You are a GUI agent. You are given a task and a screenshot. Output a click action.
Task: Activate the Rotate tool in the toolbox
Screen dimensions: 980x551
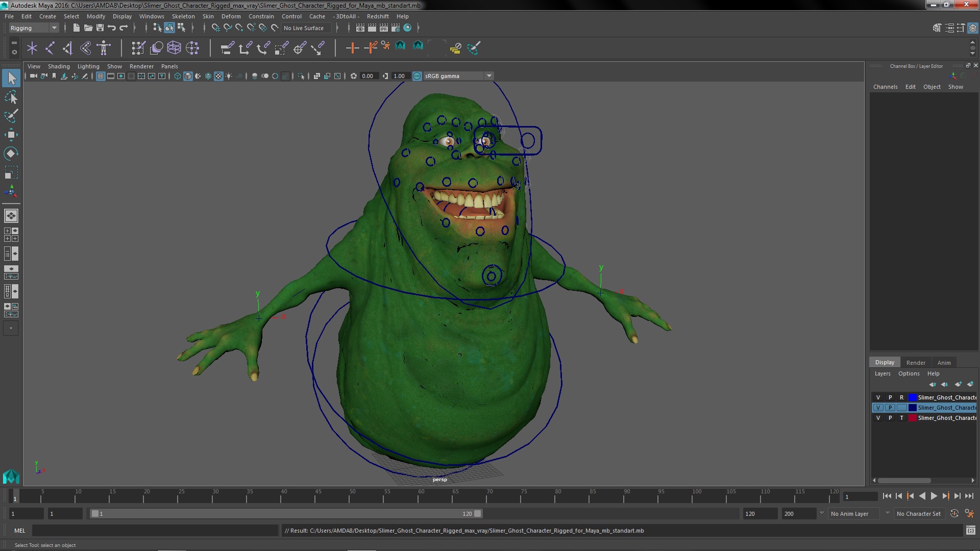click(11, 154)
